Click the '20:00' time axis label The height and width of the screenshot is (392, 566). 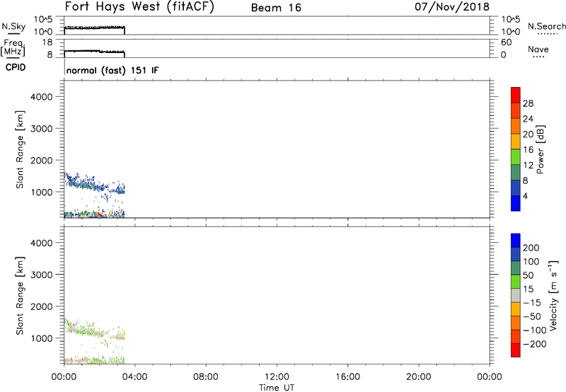(x=418, y=377)
